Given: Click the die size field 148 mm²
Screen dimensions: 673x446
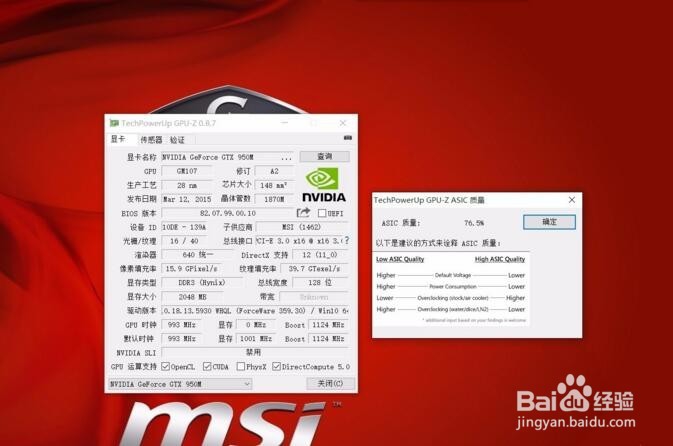Looking at the screenshot, I should [273, 185].
